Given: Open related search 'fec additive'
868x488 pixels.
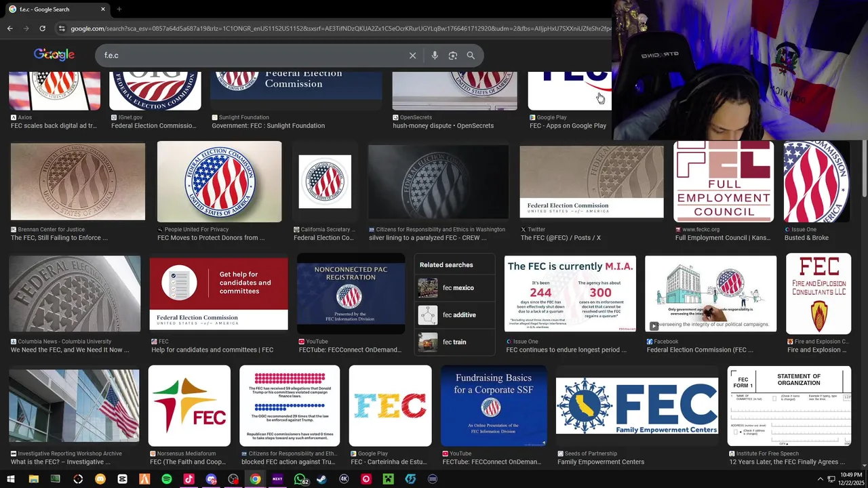Looking at the screenshot, I should [455, 315].
